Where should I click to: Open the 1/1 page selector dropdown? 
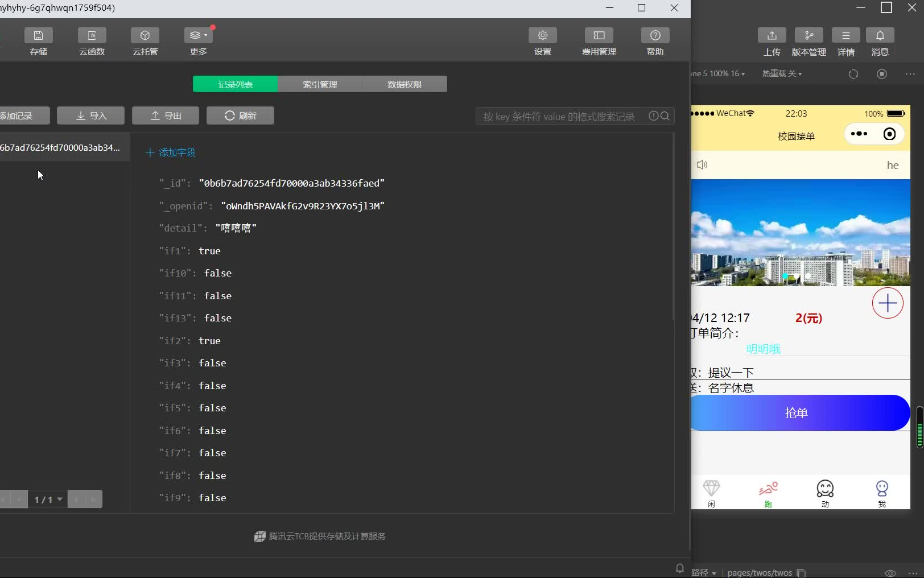[x=48, y=499]
